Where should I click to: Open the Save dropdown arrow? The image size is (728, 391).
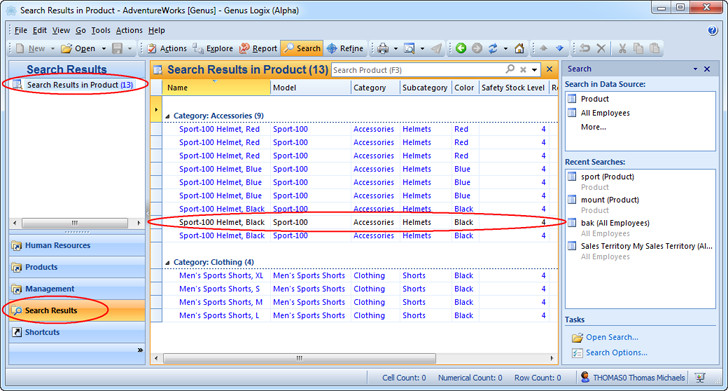pyautogui.click(x=130, y=48)
